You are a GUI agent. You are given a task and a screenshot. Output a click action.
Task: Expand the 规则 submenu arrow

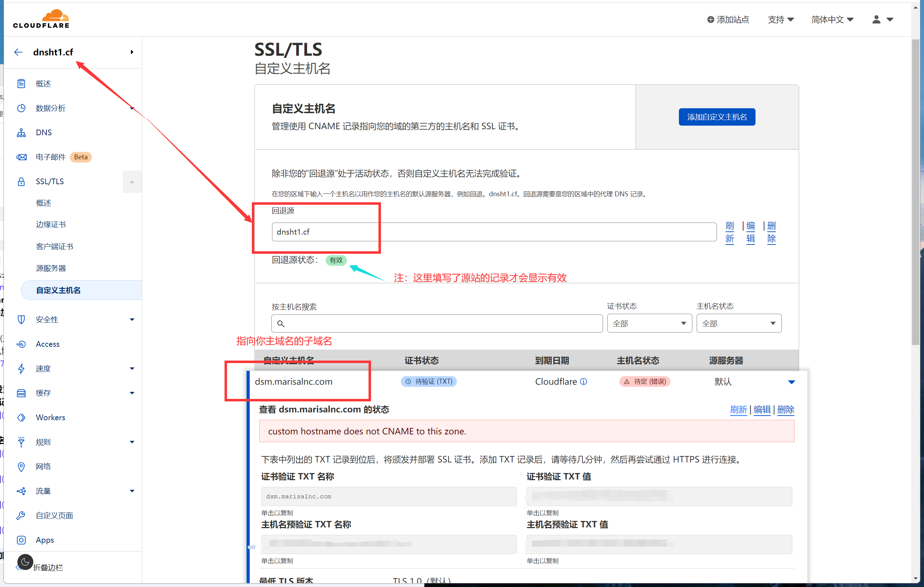pos(132,442)
